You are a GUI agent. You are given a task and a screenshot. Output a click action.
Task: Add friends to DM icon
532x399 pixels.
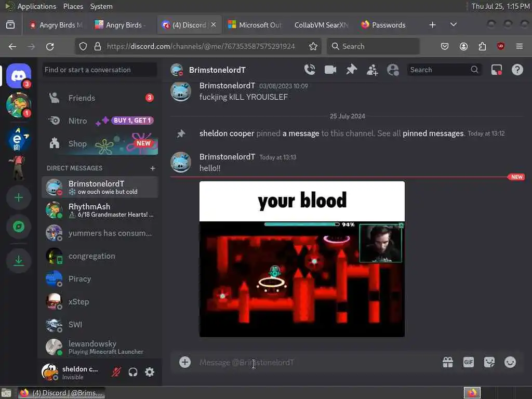tap(372, 70)
